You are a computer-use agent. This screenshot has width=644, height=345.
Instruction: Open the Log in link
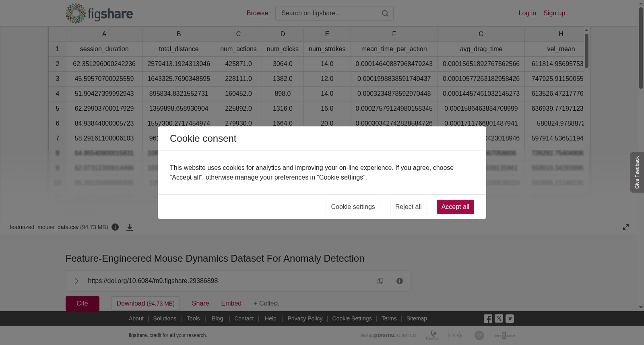pyautogui.click(x=527, y=13)
